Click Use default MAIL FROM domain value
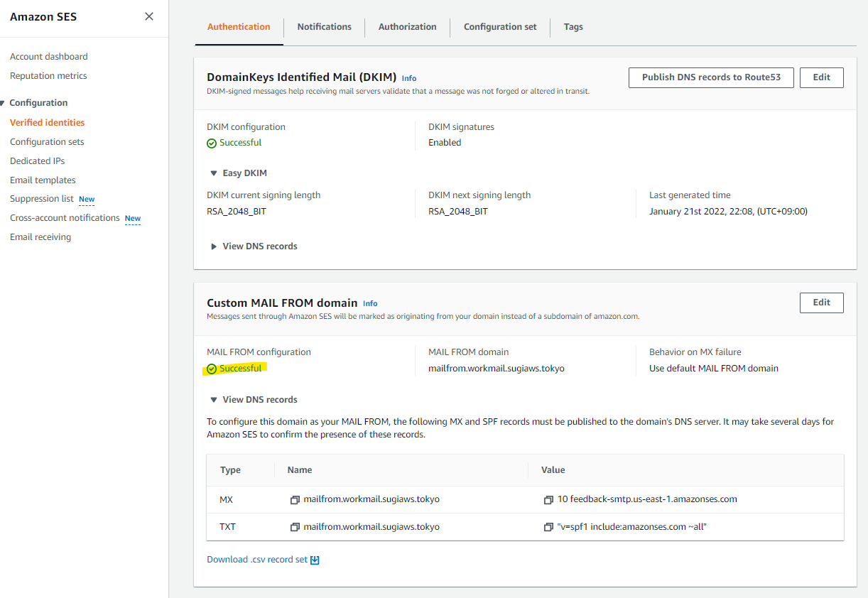This screenshot has height=598, width=868. [714, 369]
